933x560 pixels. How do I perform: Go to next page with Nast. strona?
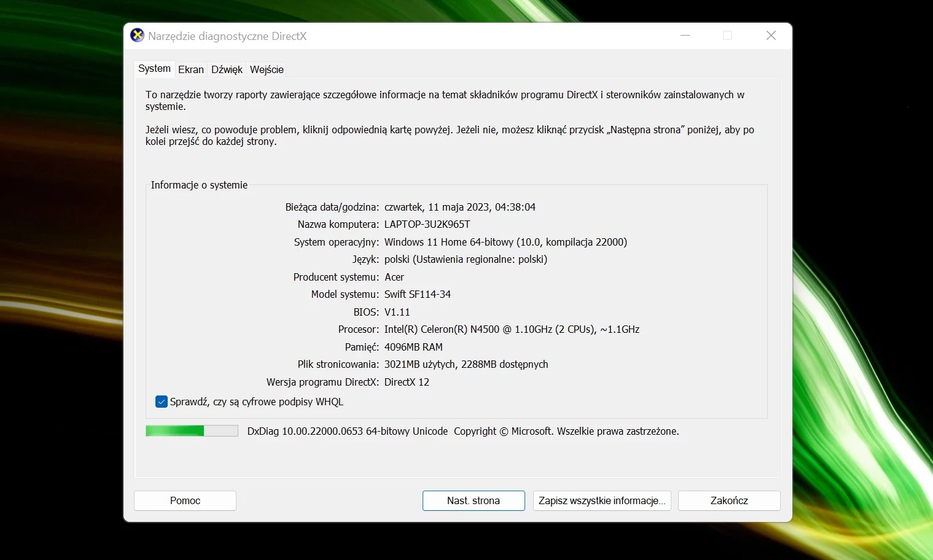(x=474, y=500)
